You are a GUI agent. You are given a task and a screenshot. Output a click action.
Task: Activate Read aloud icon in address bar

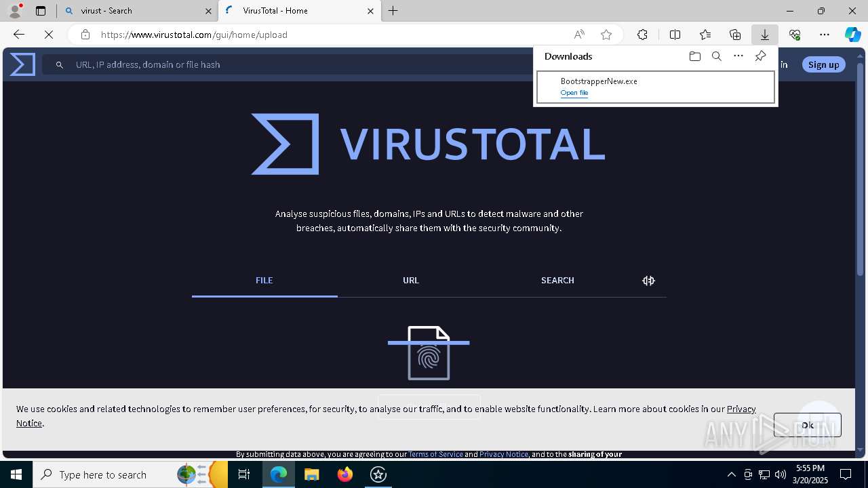click(x=579, y=35)
